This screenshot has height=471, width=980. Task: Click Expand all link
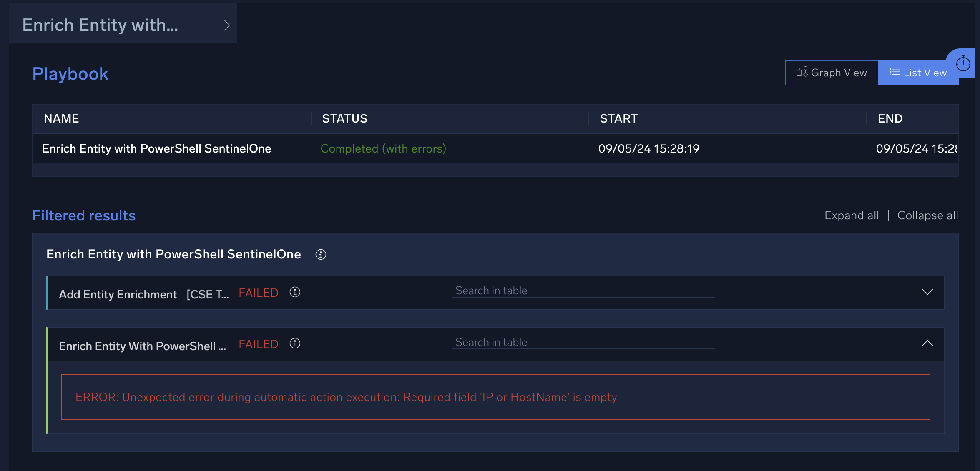[851, 215]
